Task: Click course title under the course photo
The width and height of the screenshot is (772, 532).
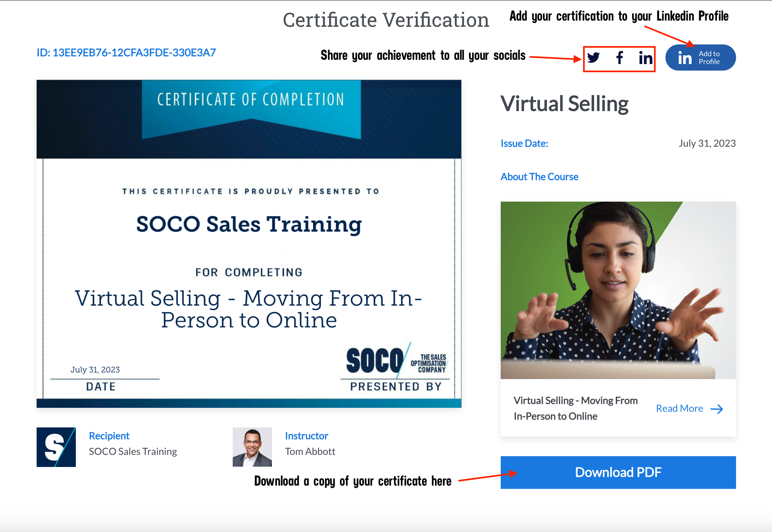Action: click(575, 408)
